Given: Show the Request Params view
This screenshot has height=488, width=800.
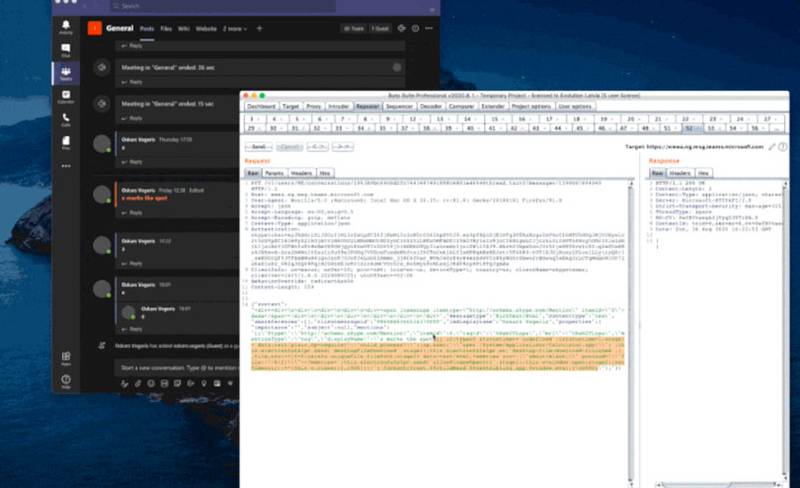Looking at the screenshot, I should [274, 173].
